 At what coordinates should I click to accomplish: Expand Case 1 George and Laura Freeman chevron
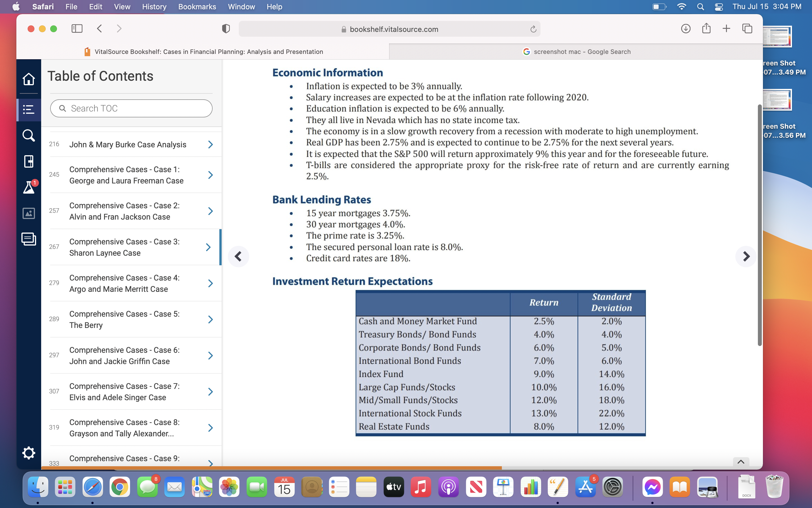tap(210, 175)
